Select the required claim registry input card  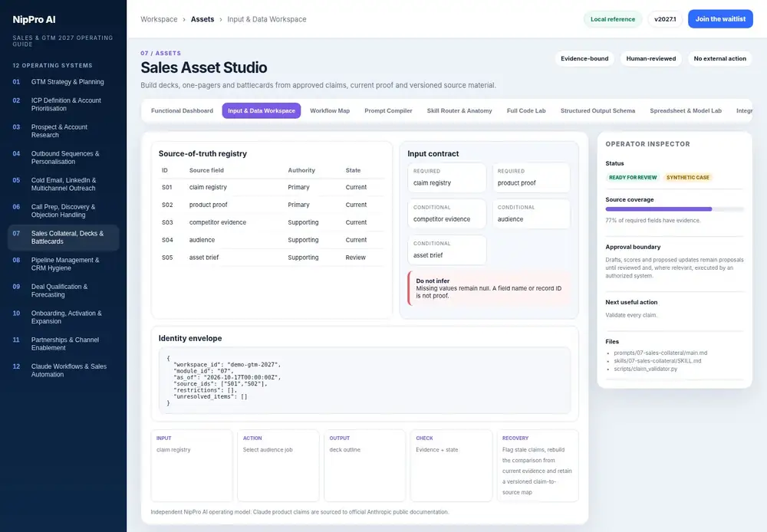(x=446, y=178)
